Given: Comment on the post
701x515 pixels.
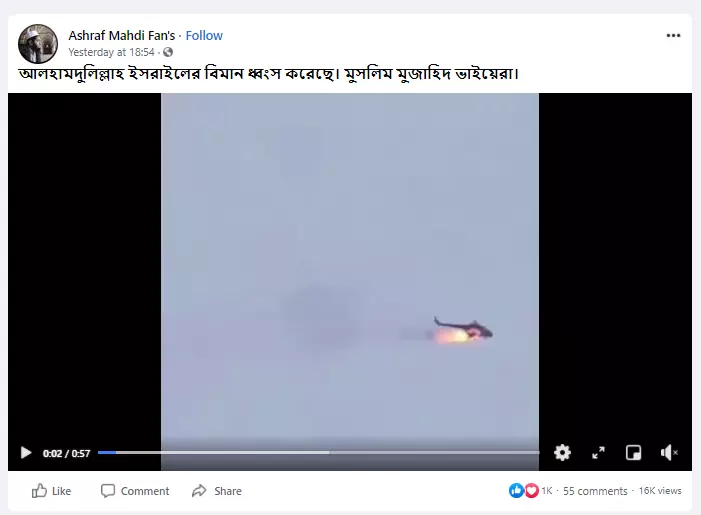Looking at the screenshot, I should 135,491.
